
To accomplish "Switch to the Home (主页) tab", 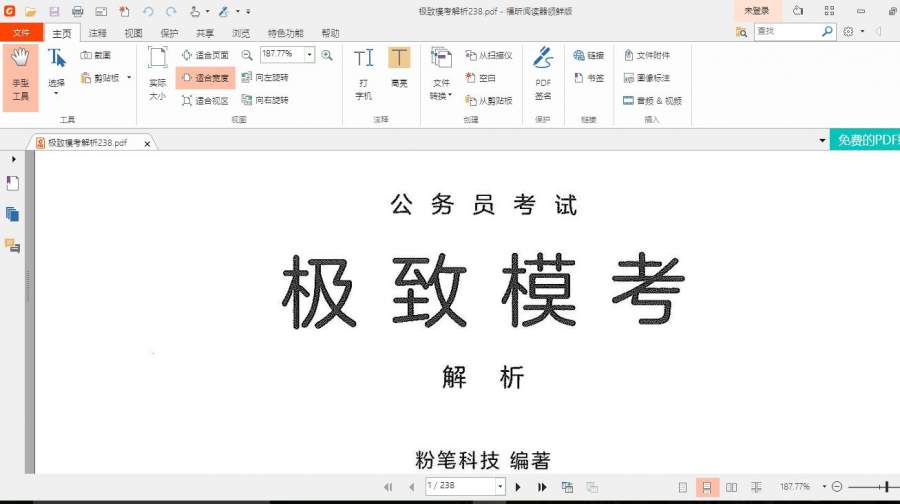I will pos(61,33).
